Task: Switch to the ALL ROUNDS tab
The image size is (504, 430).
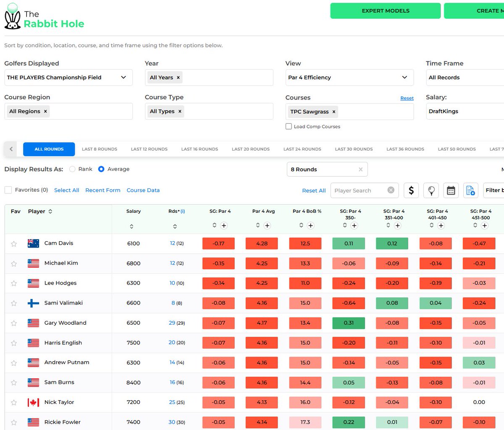Action: pos(49,149)
